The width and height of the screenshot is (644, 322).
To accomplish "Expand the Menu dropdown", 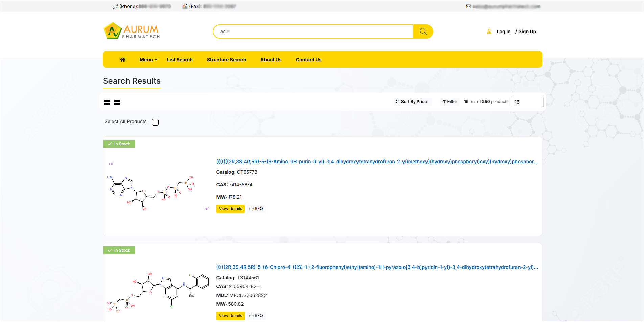I will pos(148,60).
